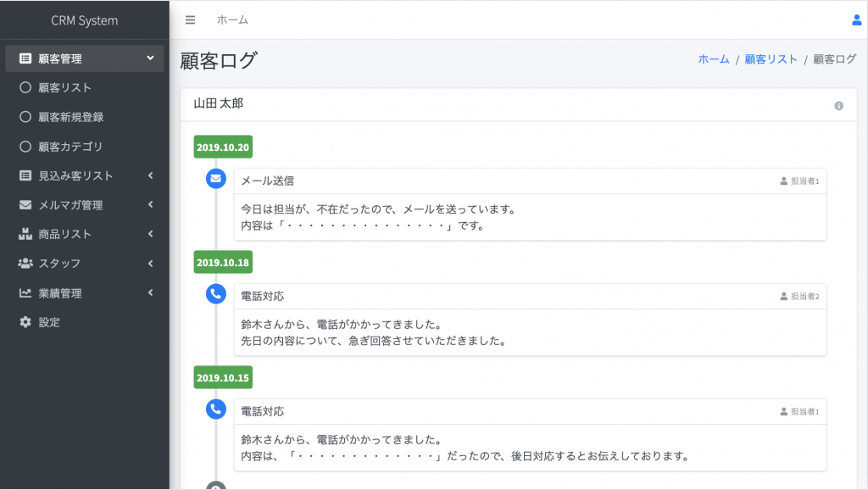Select the 顧客新規登録 circle item

[85, 117]
